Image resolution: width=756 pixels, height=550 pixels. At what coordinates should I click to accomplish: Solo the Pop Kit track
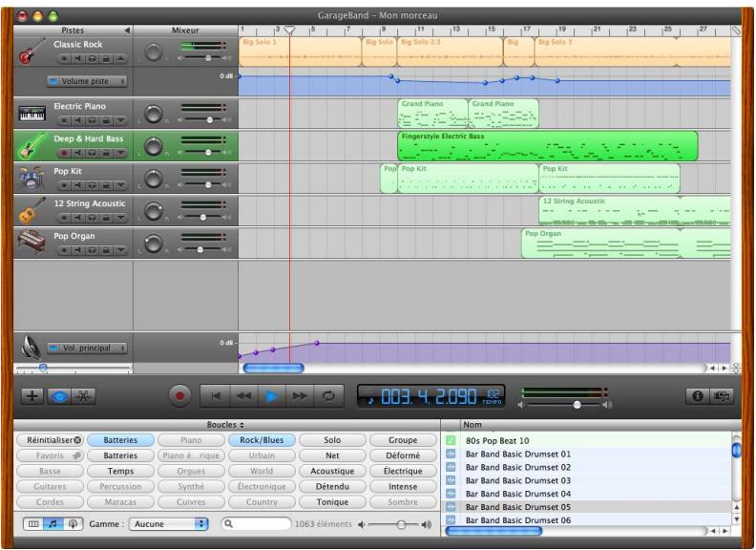tap(92, 185)
